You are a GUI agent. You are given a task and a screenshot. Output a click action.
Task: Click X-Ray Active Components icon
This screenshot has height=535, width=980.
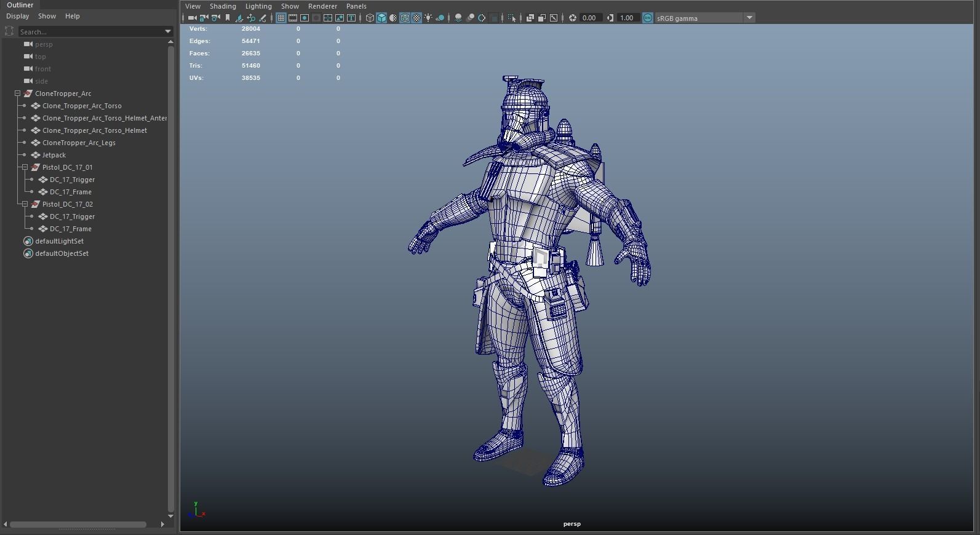[x=542, y=18]
